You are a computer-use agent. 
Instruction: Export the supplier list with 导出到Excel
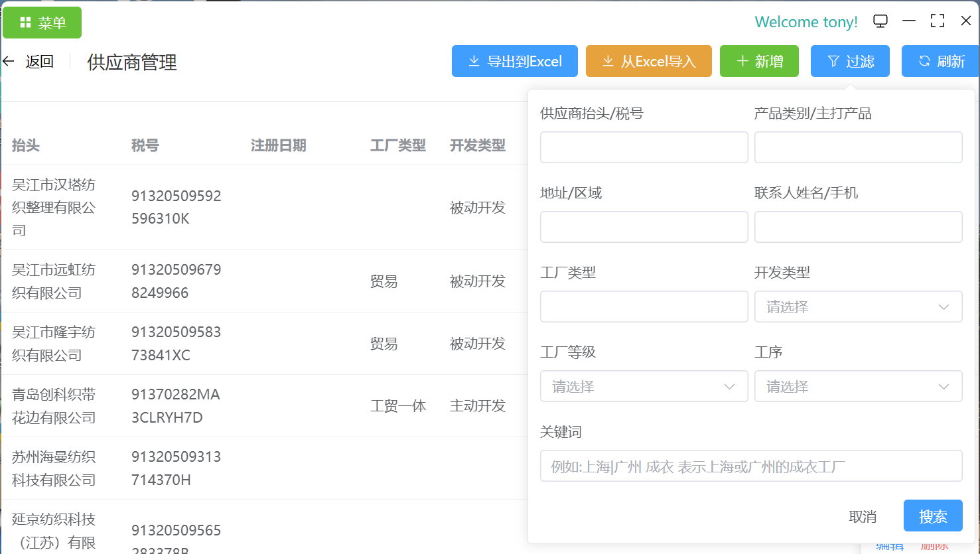pos(515,61)
